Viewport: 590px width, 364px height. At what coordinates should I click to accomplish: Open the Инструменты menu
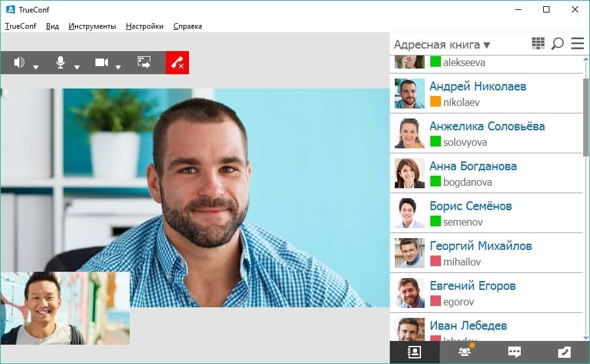(92, 26)
